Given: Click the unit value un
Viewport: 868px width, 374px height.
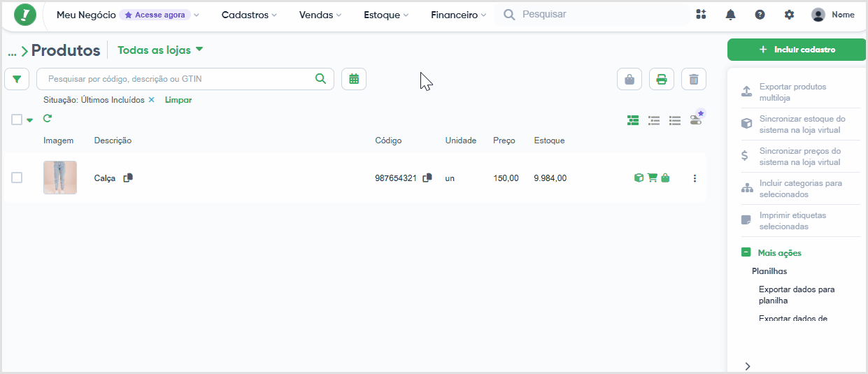Looking at the screenshot, I should (450, 178).
